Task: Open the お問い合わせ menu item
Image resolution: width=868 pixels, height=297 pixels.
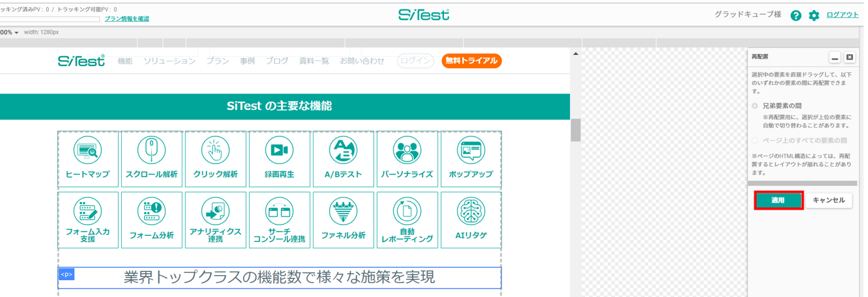Action: [x=362, y=61]
